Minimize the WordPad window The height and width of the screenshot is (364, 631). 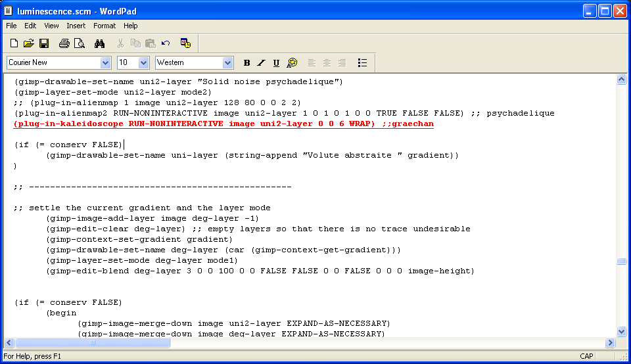(x=590, y=11)
